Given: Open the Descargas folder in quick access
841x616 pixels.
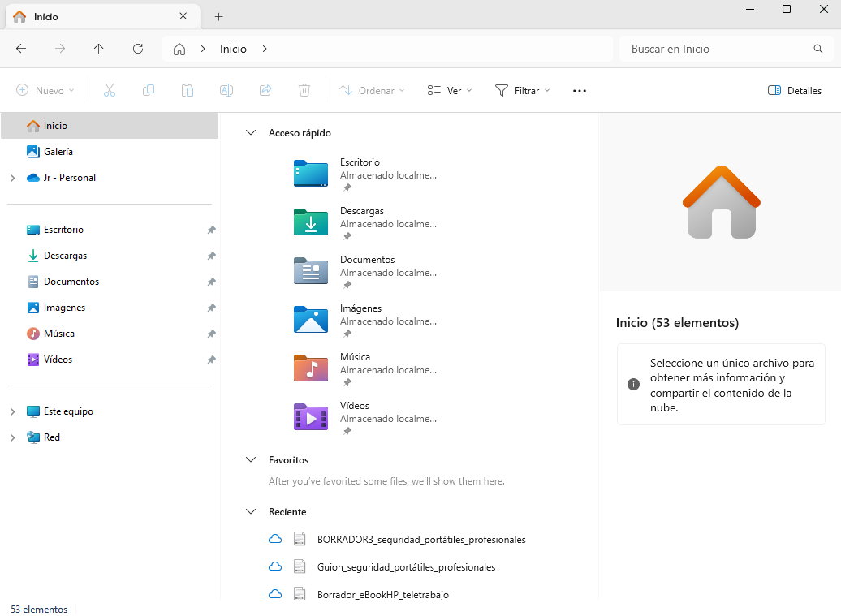Looking at the screenshot, I should (x=311, y=222).
